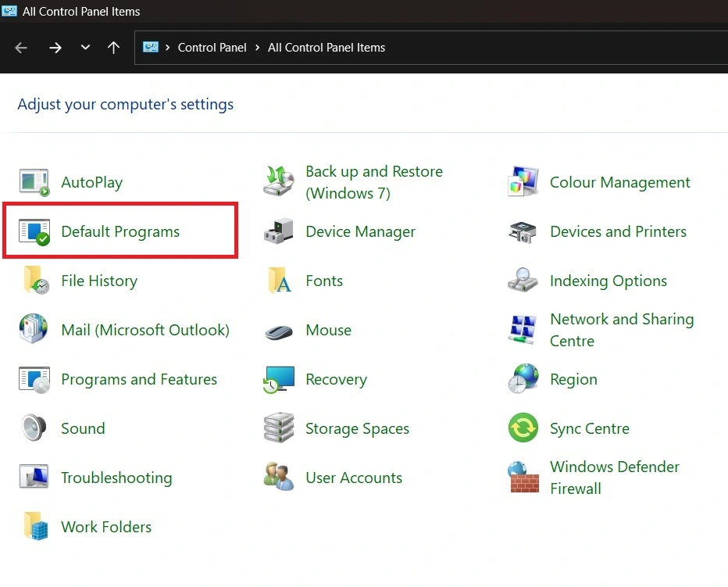Click the Storage Spaces drives icon

tap(279, 428)
